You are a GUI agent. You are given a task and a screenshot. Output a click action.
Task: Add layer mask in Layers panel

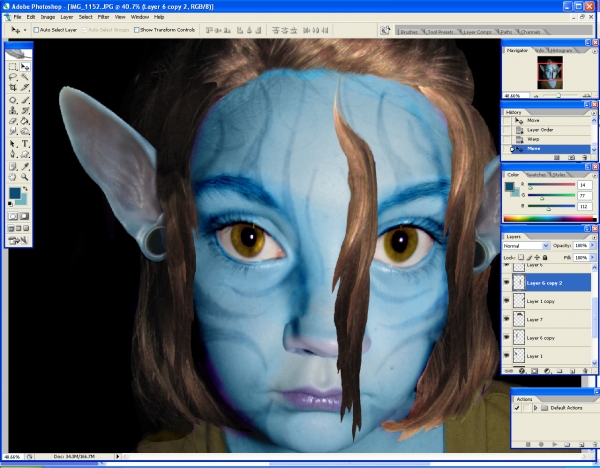coord(535,371)
